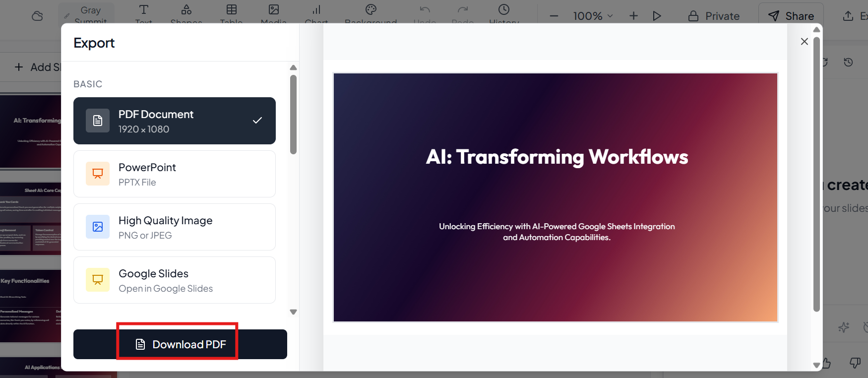868x378 pixels.
Task: Open the Background tool
Action: coord(371,14)
